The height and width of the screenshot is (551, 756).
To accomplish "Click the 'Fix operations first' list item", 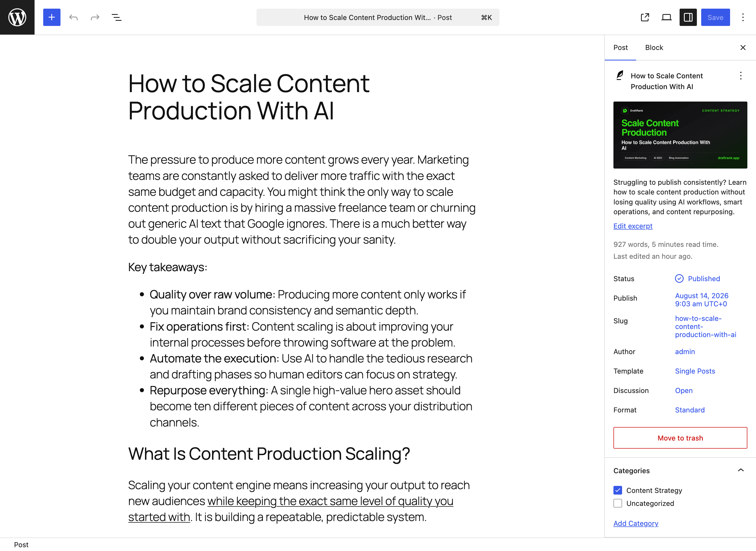I will coord(302,335).
